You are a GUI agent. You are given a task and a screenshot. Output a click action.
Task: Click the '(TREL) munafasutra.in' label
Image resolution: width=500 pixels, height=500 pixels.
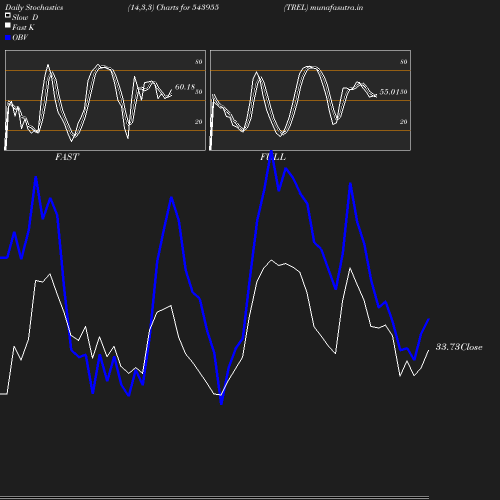point(323,8)
